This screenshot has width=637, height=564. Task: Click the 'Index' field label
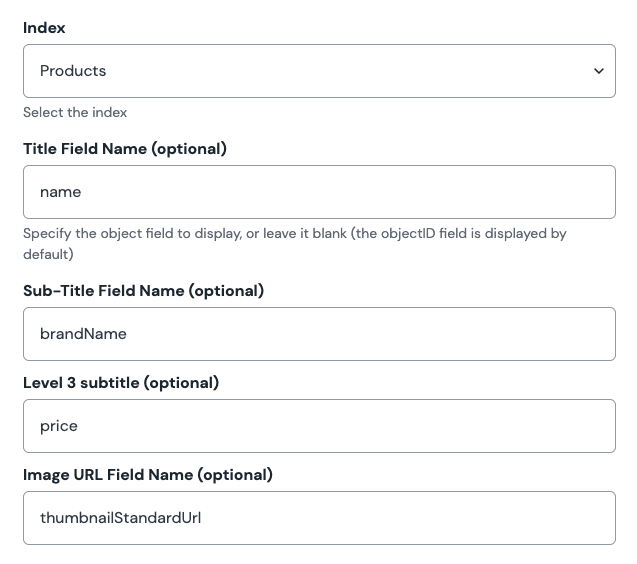(x=44, y=28)
